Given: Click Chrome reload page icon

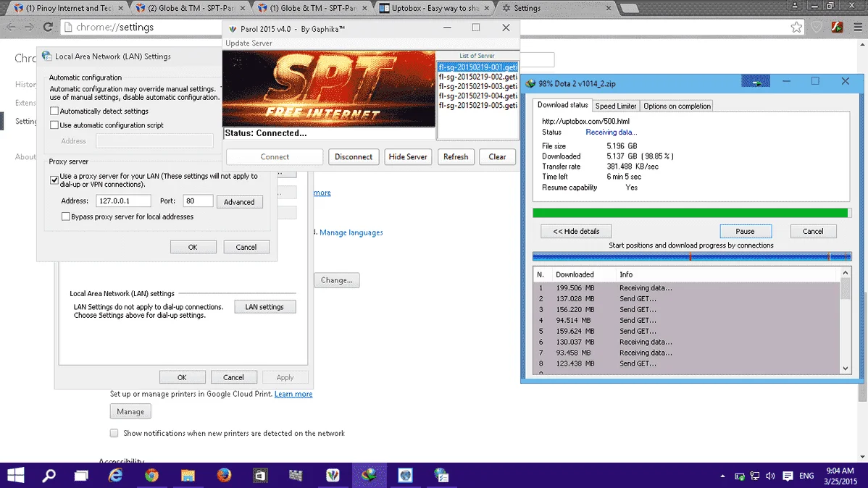Looking at the screenshot, I should click(x=48, y=27).
